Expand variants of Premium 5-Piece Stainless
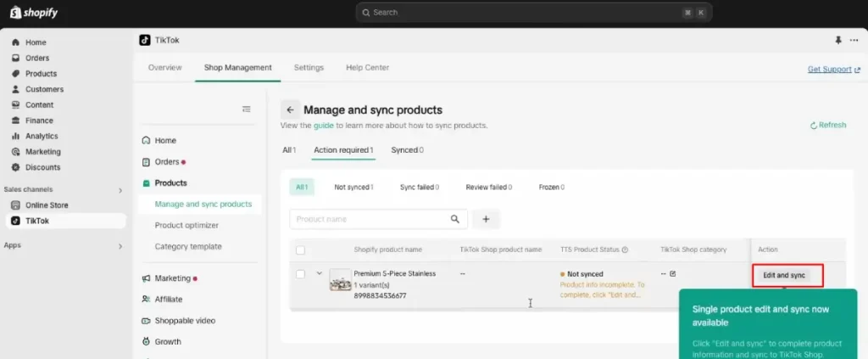Viewport: 868px width, 359px height. 319,272
